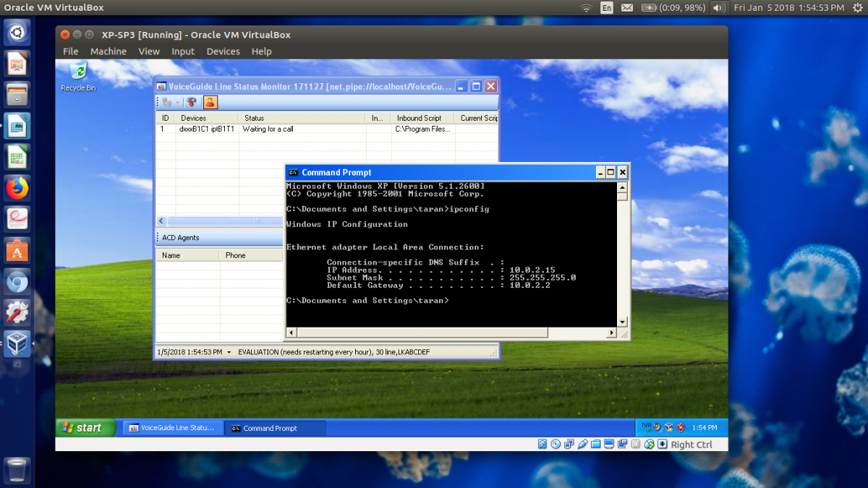868x488 pixels.
Task: Click the Command Prompt title bar icon
Action: [293, 172]
